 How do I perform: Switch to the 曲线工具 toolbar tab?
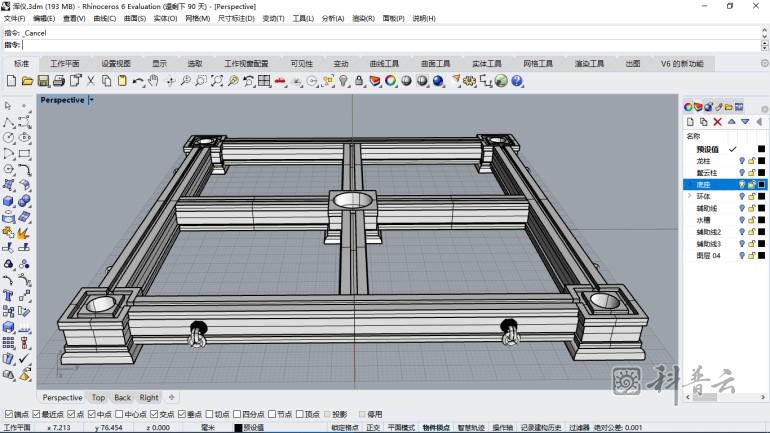click(x=385, y=64)
